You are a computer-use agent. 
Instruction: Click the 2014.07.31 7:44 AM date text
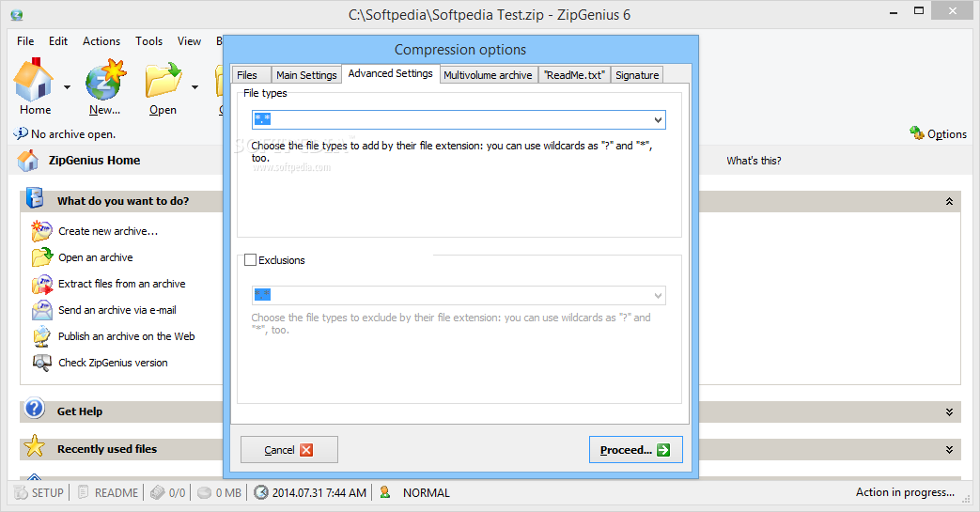click(319, 492)
